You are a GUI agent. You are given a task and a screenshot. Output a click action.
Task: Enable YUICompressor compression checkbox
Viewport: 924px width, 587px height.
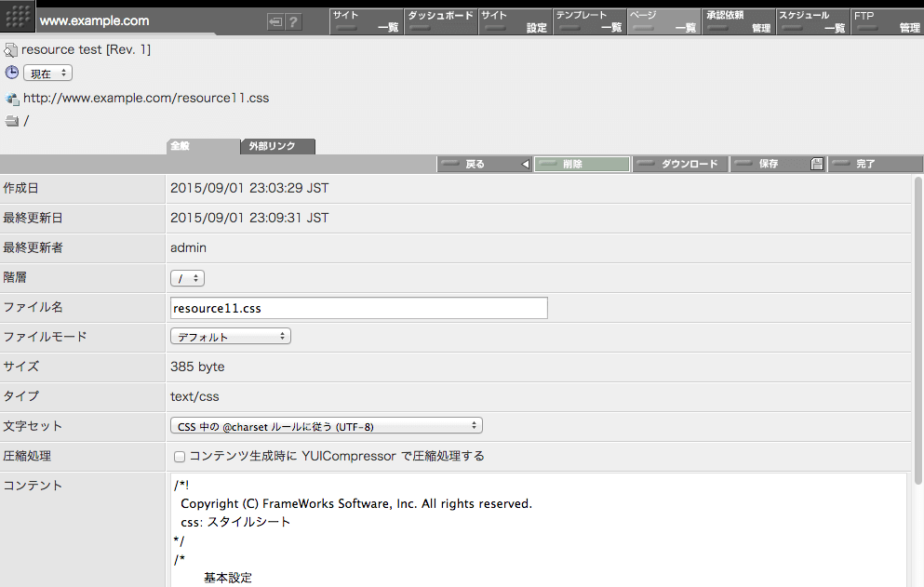180,457
